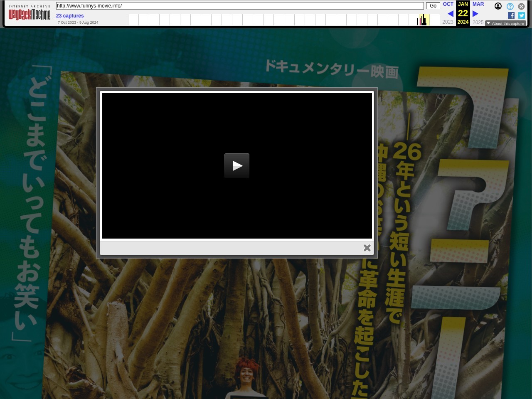Click the capture bars in timeline sparkline
The height and width of the screenshot is (399, 532).
coord(423,21)
